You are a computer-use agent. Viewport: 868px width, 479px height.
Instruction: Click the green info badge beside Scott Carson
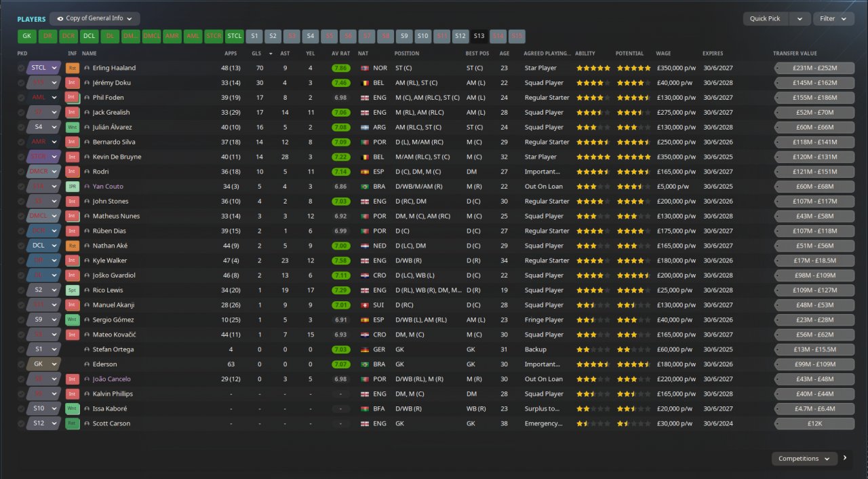point(73,423)
